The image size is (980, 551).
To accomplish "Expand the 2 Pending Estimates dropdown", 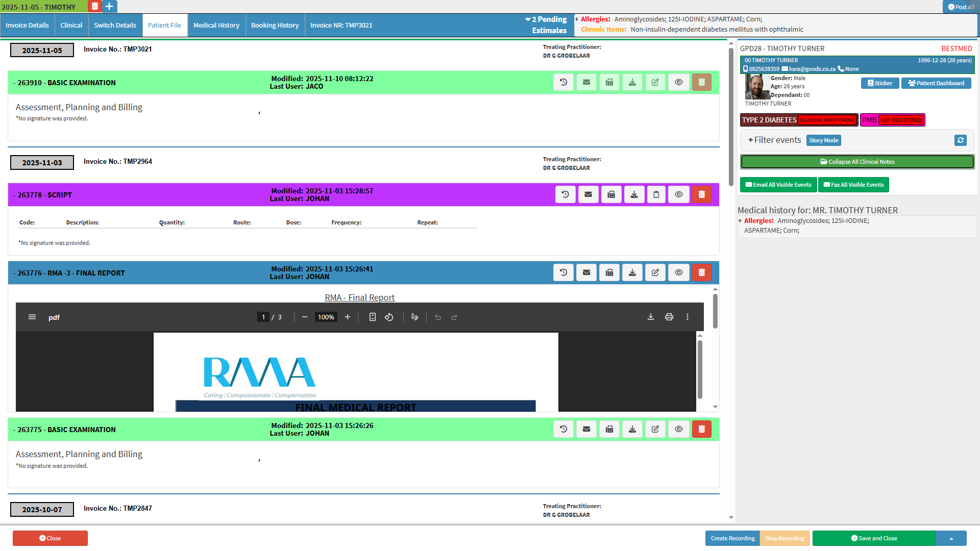I will coord(546,24).
